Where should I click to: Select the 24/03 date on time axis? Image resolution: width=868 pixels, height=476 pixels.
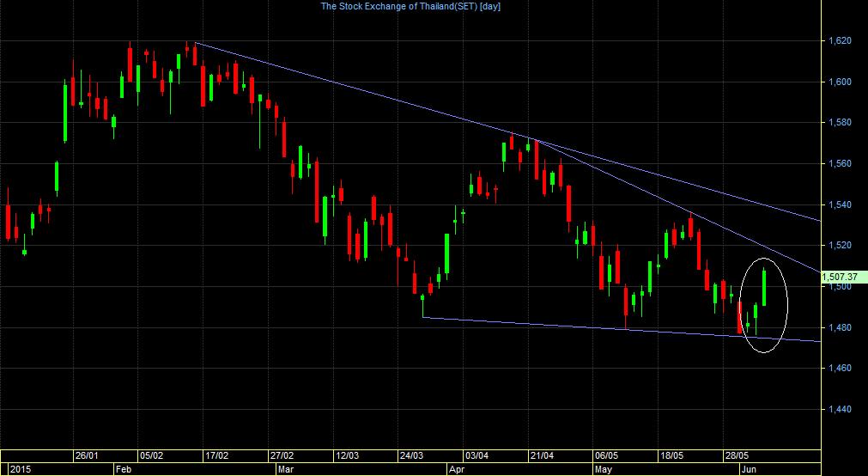pos(411,455)
